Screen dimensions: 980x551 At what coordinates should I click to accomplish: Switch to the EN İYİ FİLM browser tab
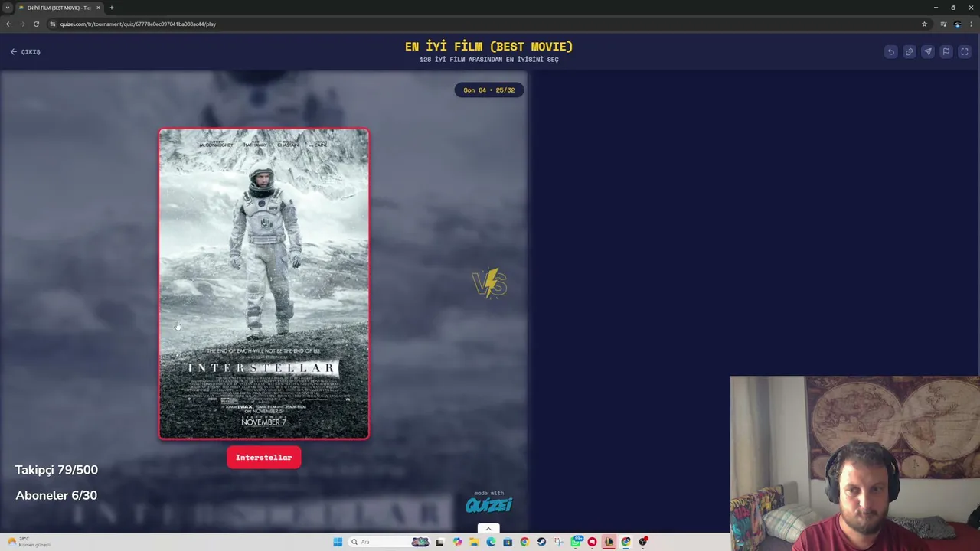point(60,8)
